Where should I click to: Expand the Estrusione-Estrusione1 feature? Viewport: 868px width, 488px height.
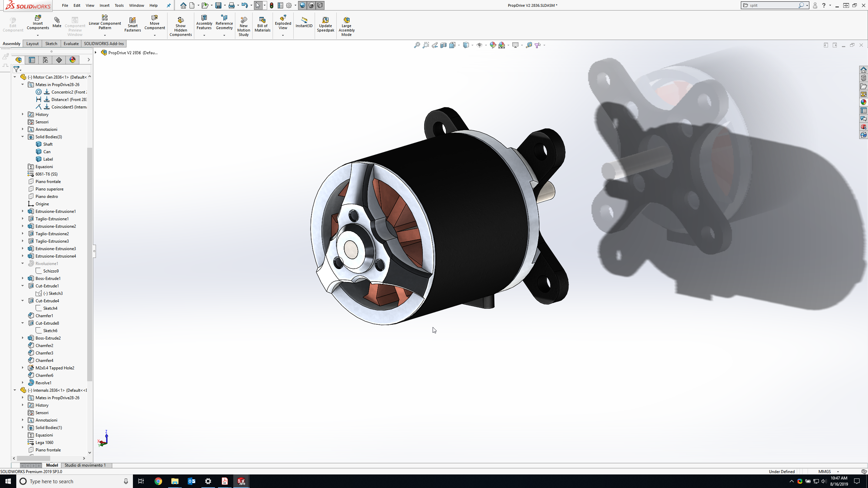(x=23, y=211)
